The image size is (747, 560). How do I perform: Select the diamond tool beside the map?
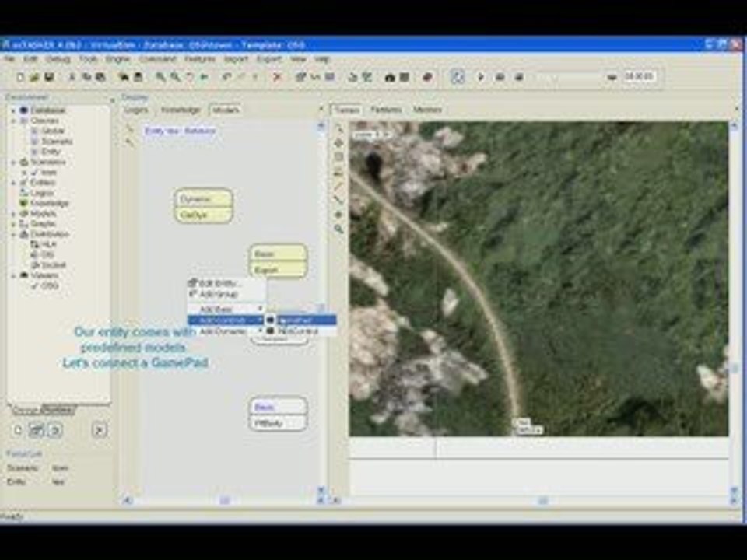338,143
